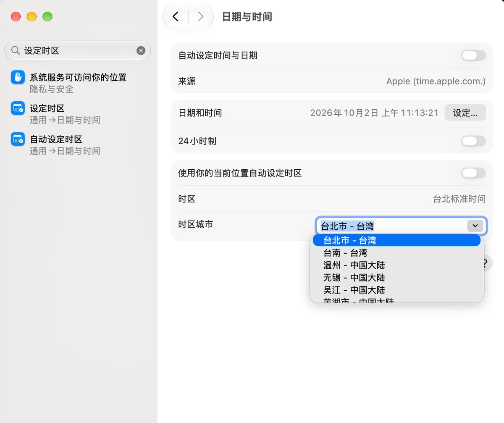The image size is (504, 423).
Task: Click the search magnifier icon
Action: pyautogui.click(x=15, y=50)
